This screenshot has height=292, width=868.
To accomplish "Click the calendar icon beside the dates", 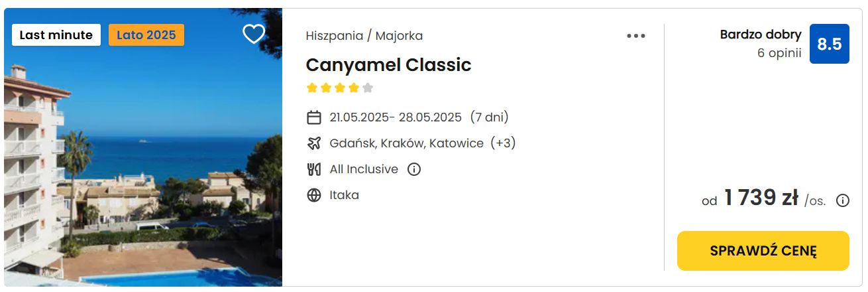I will pos(314,117).
